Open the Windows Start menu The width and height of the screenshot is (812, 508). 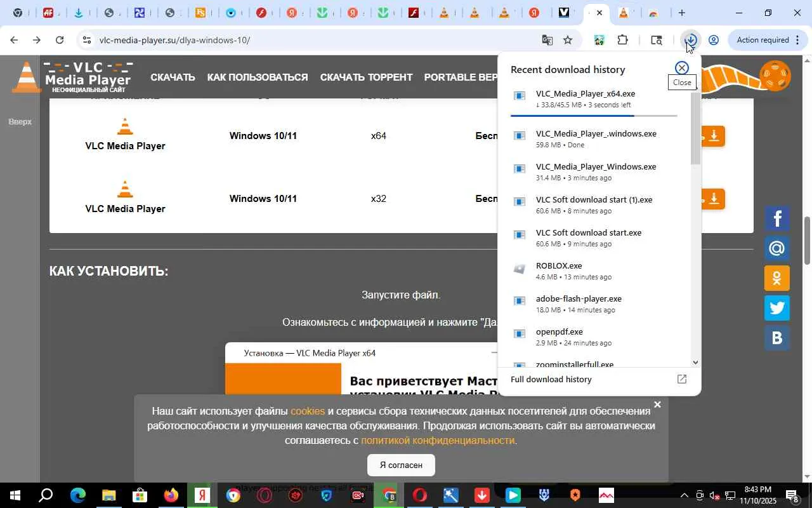point(15,495)
